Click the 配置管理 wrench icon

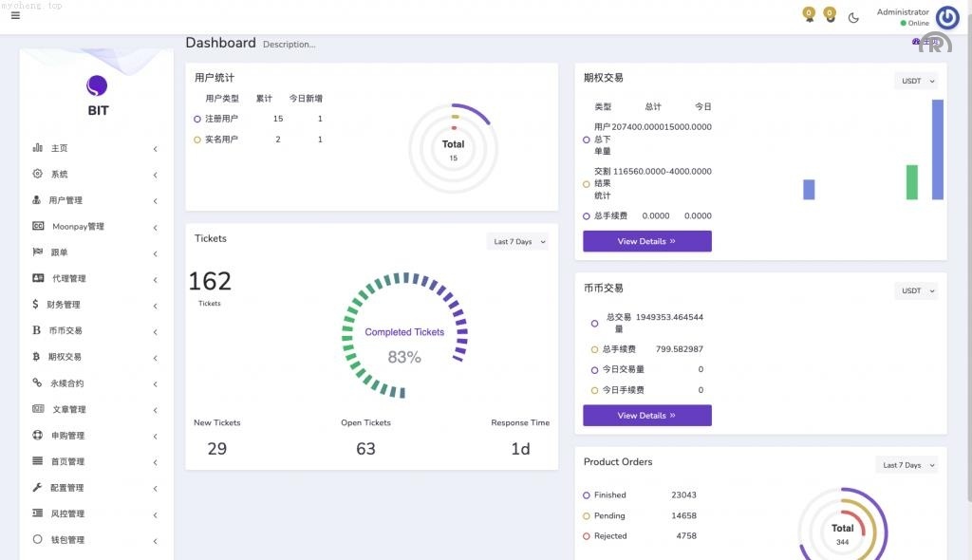[38, 488]
